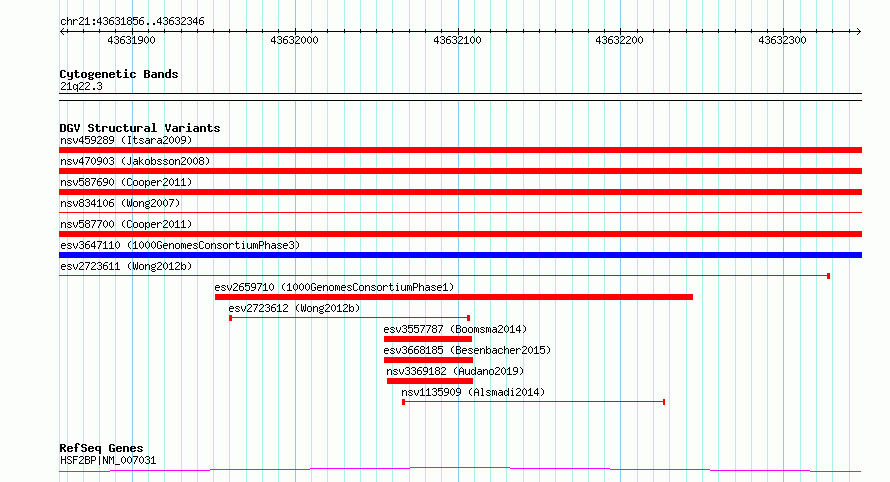Click ruler position 43632200

pyautogui.click(x=619, y=40)
